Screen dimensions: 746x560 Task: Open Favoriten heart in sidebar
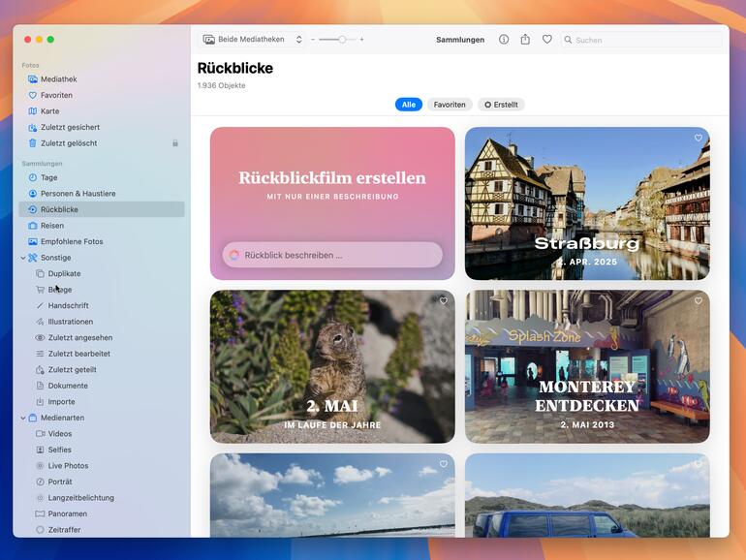click(x=101, y=95)
